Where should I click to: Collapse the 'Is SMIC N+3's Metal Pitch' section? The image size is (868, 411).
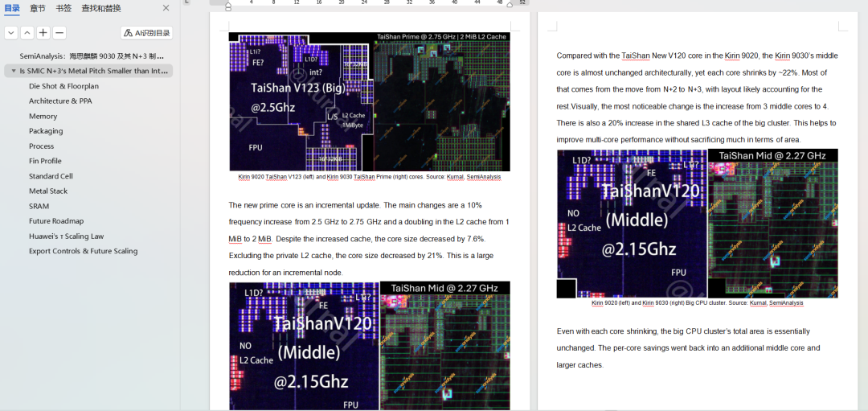14,72
